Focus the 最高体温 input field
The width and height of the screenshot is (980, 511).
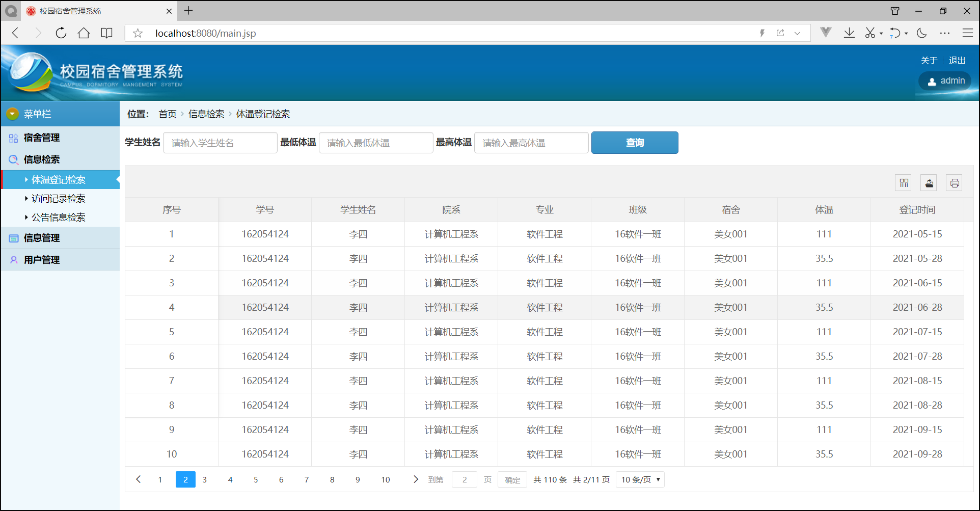point(531,143)
